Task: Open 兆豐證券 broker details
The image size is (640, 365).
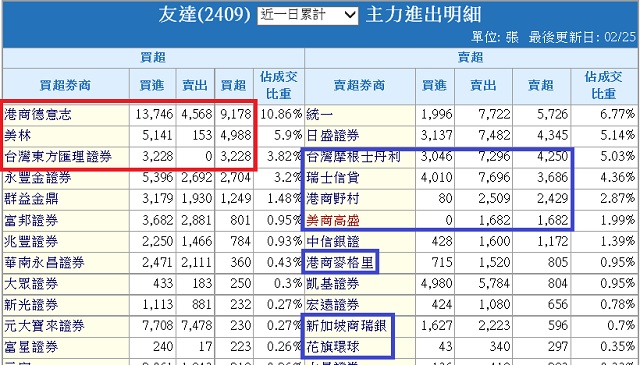Action: tap(31, 241)
